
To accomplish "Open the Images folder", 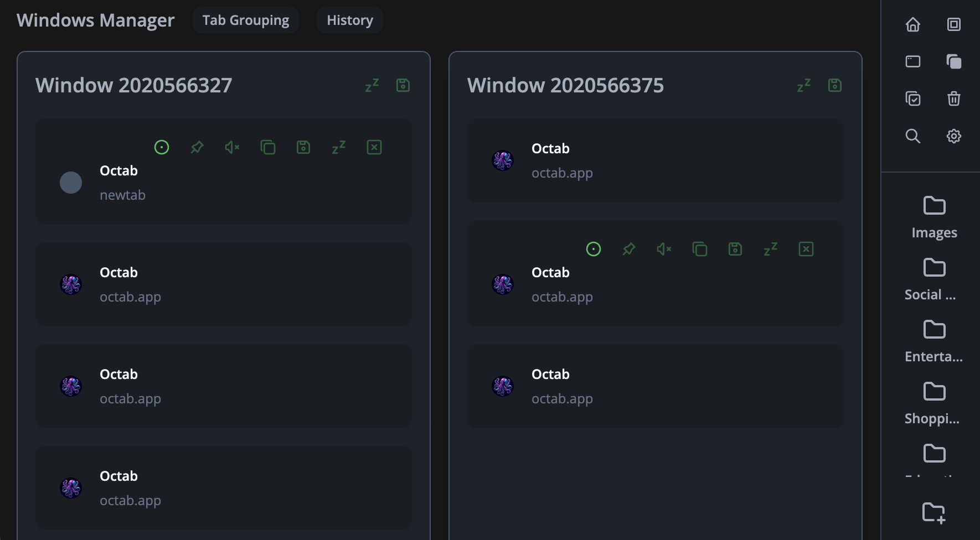I will (934, 217).
